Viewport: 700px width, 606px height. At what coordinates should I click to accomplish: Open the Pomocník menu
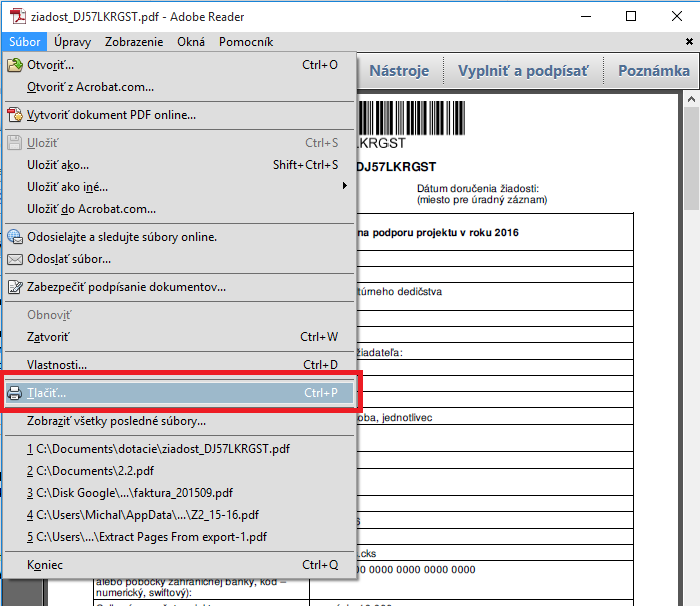[x=246, y=42]
